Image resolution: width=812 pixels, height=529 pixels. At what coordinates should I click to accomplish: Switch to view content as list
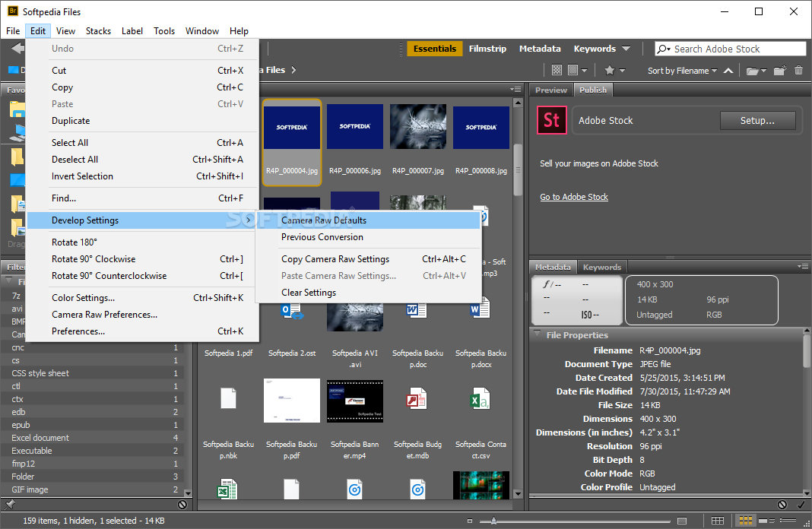788,521
